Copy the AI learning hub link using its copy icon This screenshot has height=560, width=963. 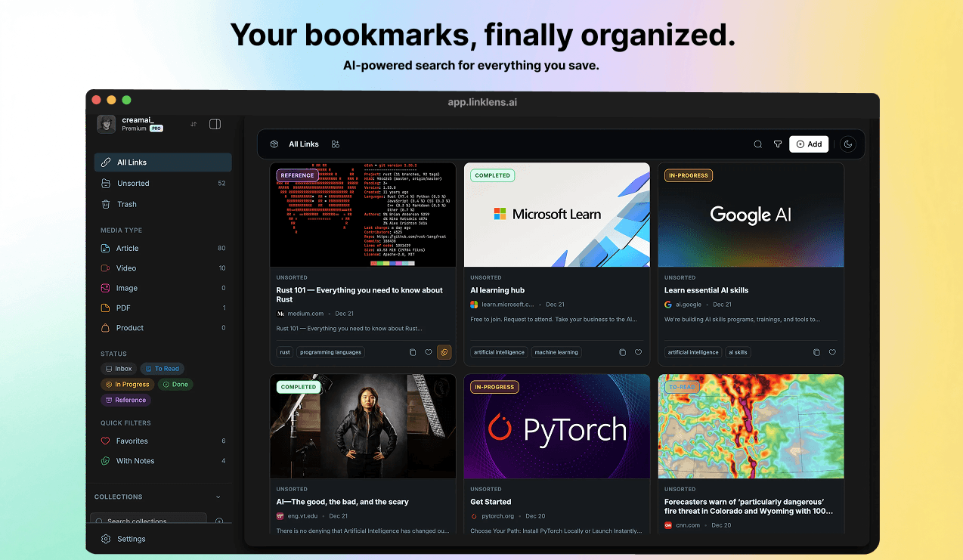622,352
